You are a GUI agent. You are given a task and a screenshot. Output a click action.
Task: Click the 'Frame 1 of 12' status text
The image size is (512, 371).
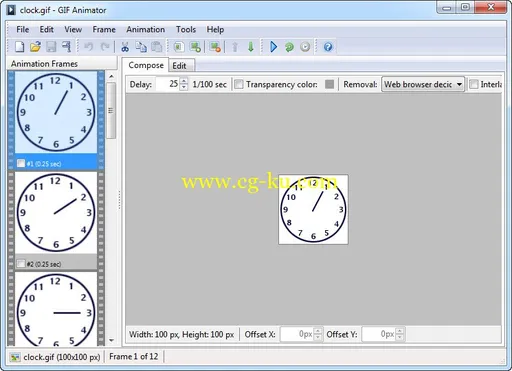pos(133,357)
